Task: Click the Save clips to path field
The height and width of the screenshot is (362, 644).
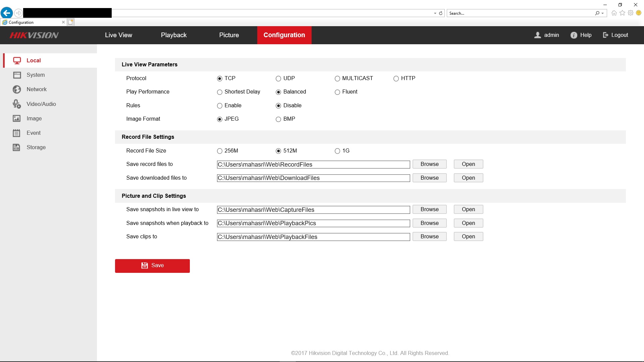Action: 313,237
